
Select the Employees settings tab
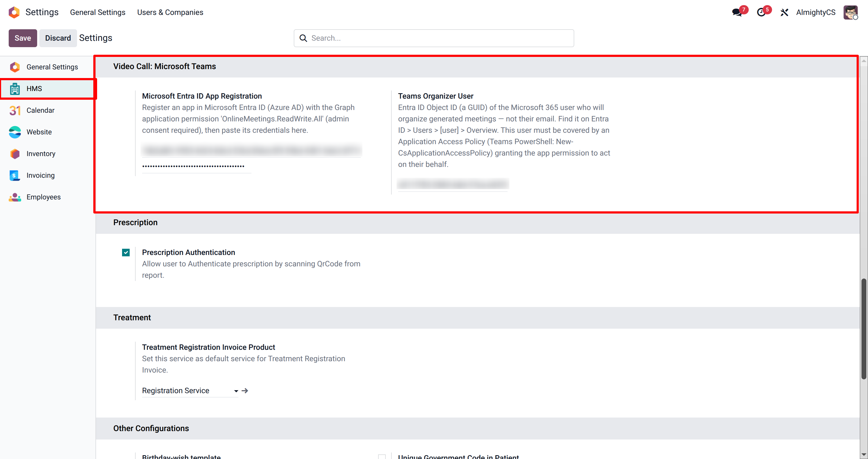tap(48, 197)
